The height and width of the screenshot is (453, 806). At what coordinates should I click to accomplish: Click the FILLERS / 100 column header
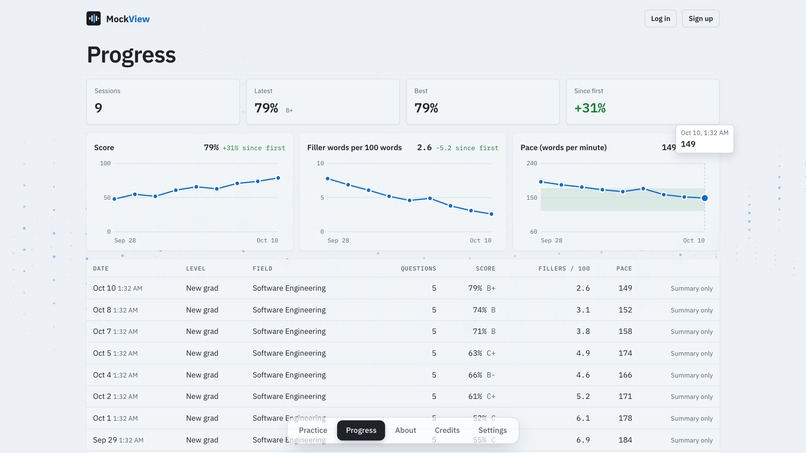(564, 268)
